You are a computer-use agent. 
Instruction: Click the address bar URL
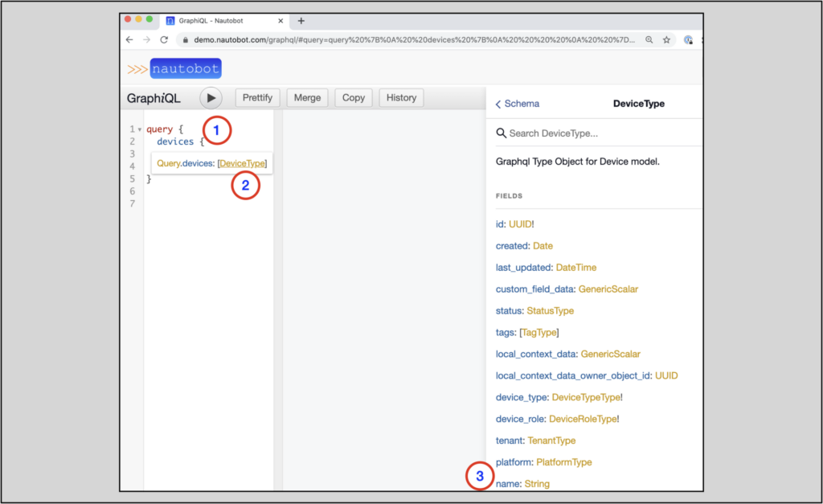point(414,40)
